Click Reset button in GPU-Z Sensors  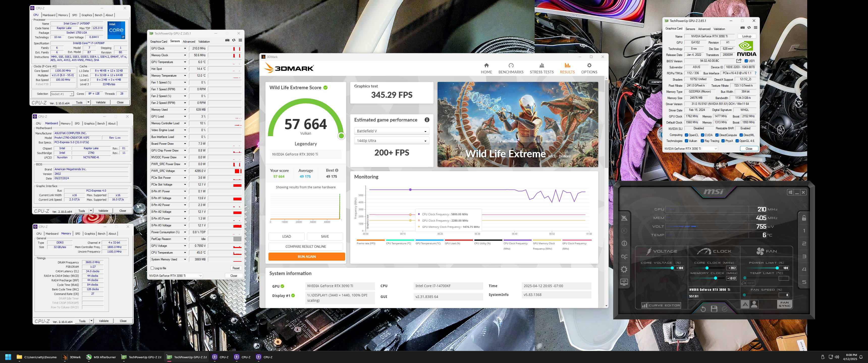[236, 268]
